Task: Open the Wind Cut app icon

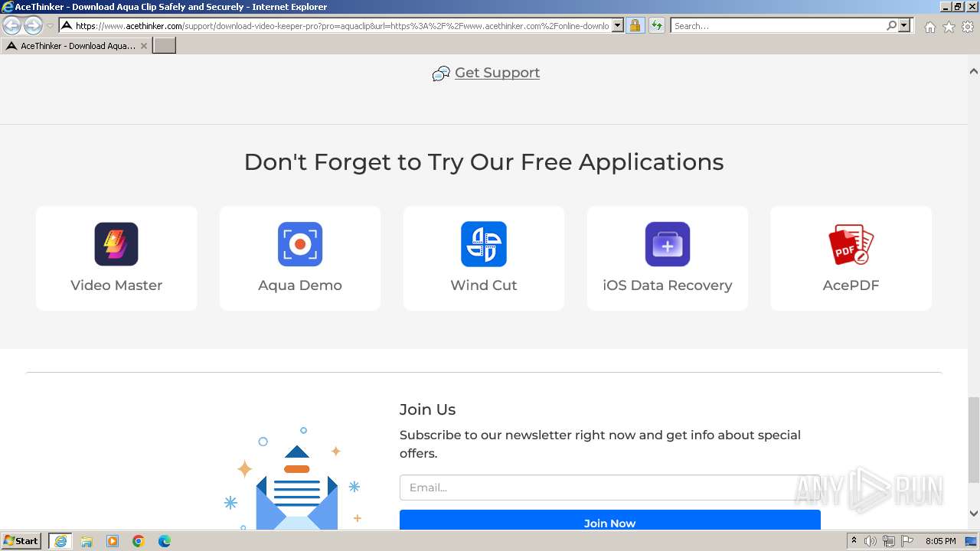Action: point(484,244)
